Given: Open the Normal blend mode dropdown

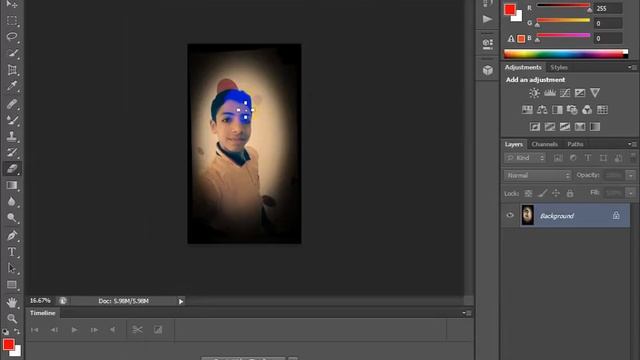Looking at the screenshot, I should tap(537, 175).
